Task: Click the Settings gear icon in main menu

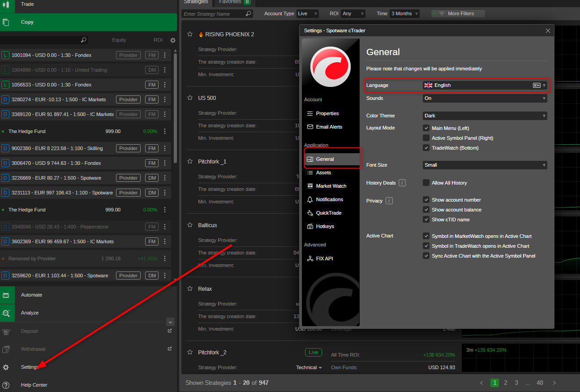Action: 6,367
